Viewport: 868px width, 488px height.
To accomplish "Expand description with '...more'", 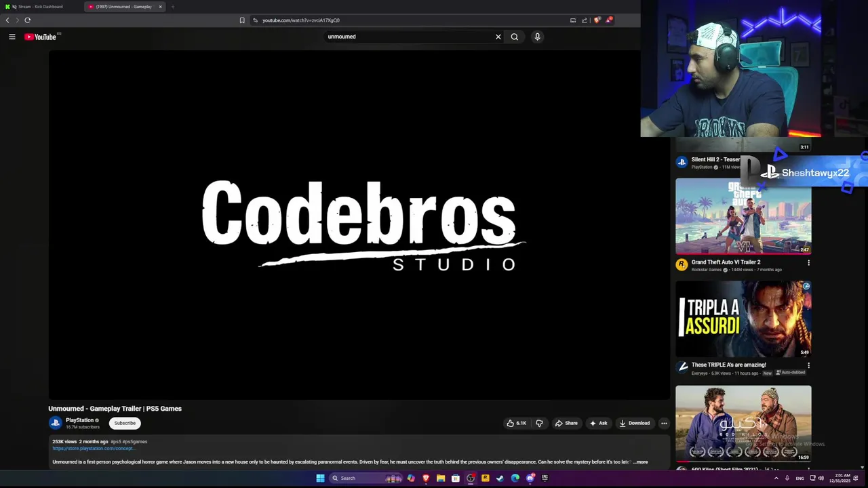I will pyautogui.click(x=640, y=462).
